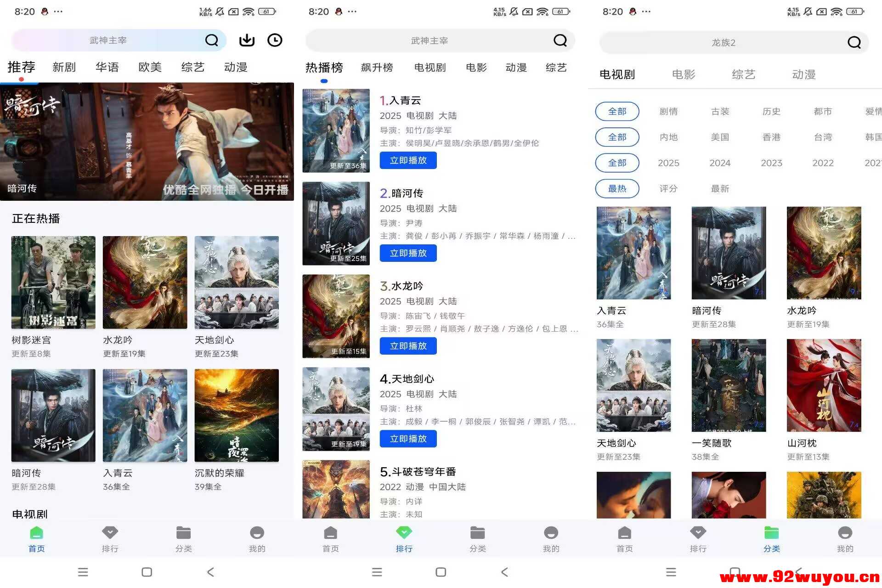This screenshot has height=588, width=882.
Task: Tap the magnifier icon to search 武神主宰
Action: (x=212, y=40)
